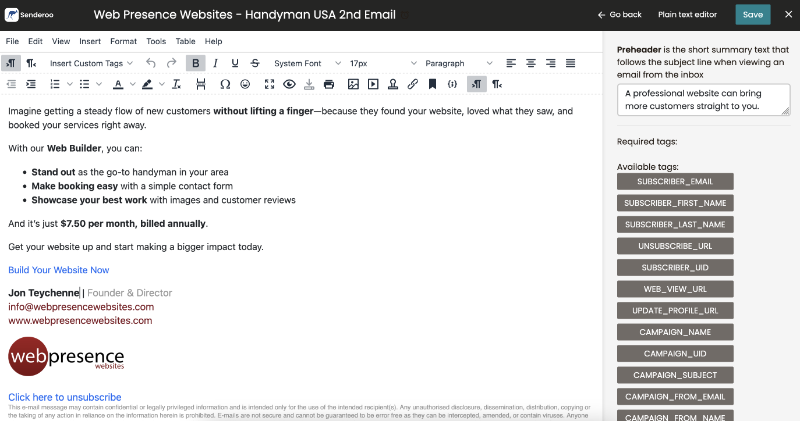Viewport: 800px width, 421px height.
Task: Insert an image using the image icon
Action: coord(352,84)
